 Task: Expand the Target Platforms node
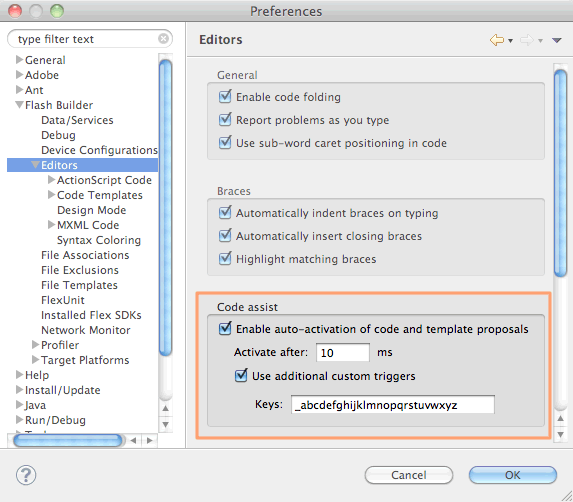[36, 360]
